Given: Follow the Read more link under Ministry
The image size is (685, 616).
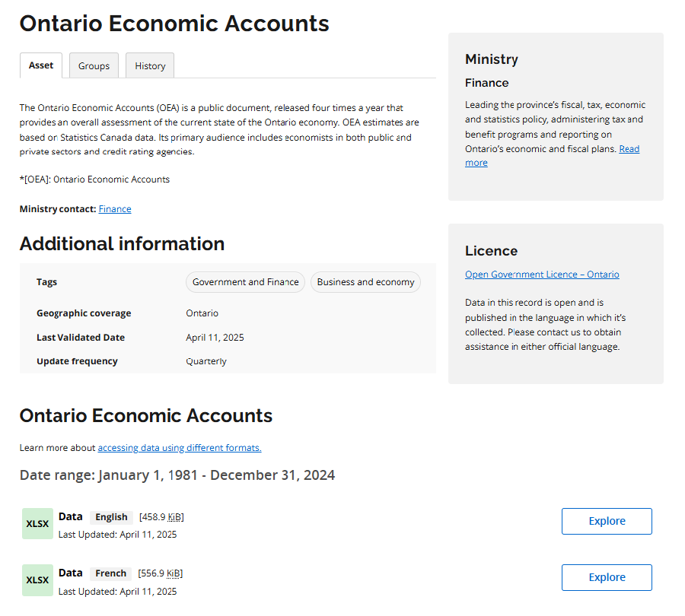Looking at the screenshot, I should (x=629, y=149).
